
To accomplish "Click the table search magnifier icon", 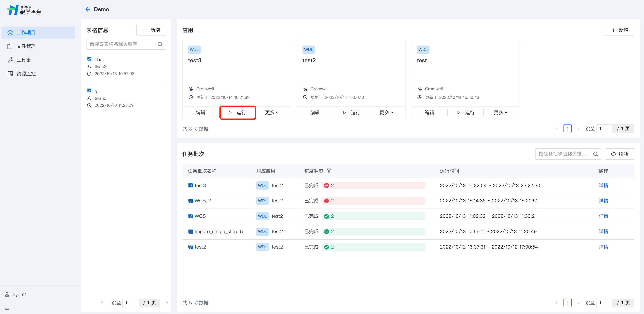I will click(x=160, y=44).
